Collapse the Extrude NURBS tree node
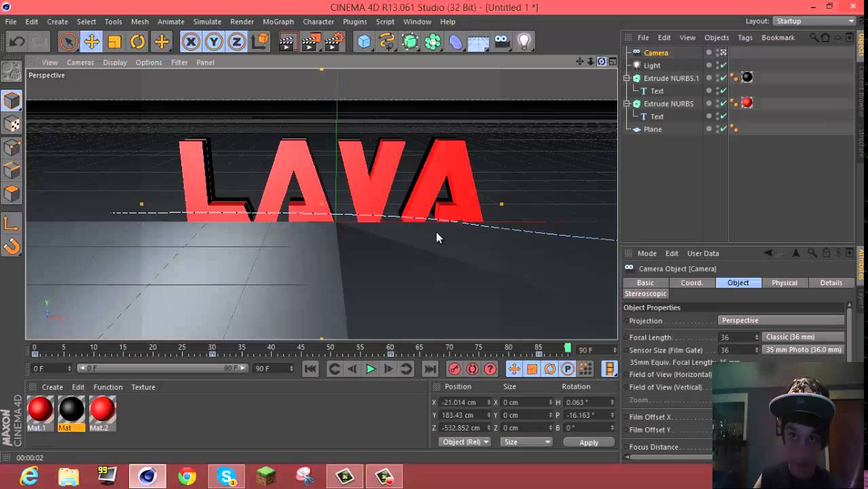Image resolution: width=868 pixels, height=489 pixels. 627,104
